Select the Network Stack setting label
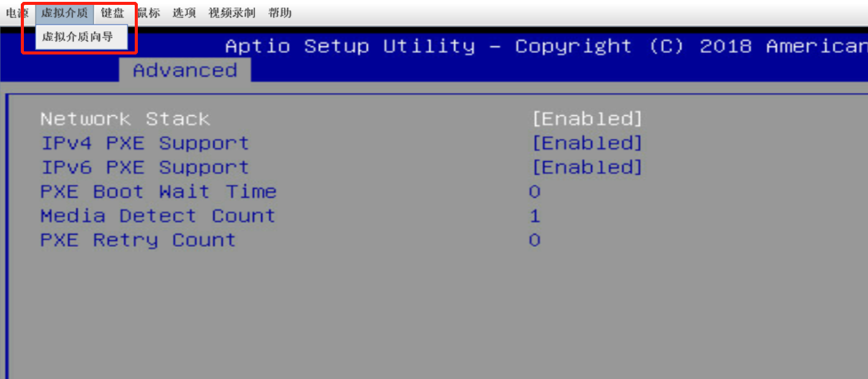Screen dimensions: 868x379 tap(125, 119)
